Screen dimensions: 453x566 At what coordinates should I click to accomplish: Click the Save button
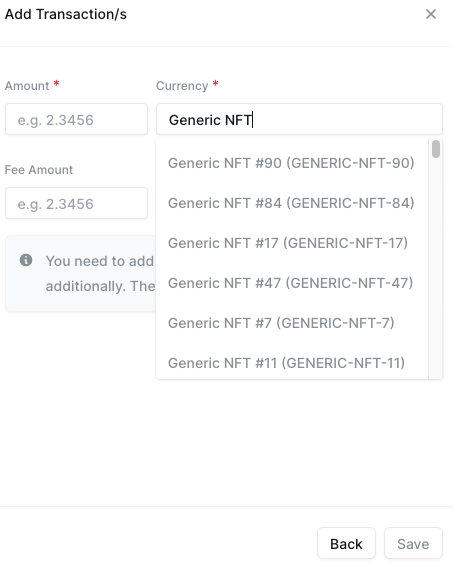413,543
